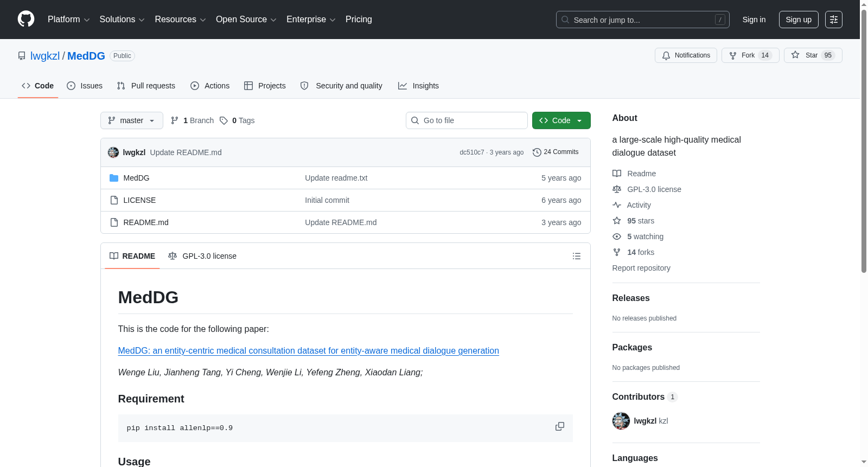Switch to the Code tab
Image resolution: width=868 pixels, height=467 pixels.
(37, 86)
